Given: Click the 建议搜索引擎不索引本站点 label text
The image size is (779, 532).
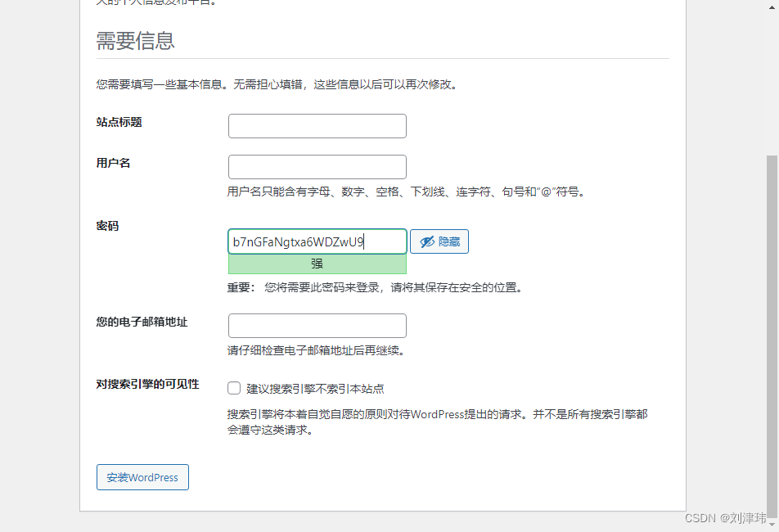Looking at the screenshot, I should point(316,389).
